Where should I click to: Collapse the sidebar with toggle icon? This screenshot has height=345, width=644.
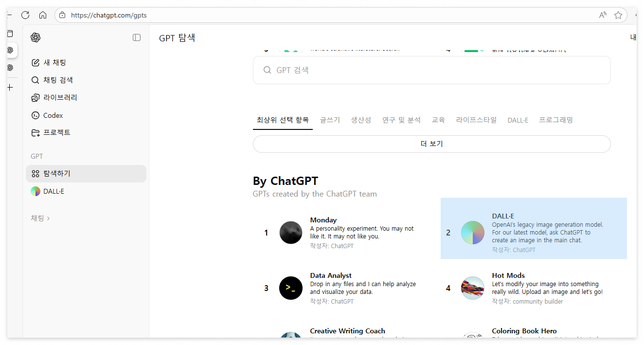pyautogui.click(x=137, y=37)
